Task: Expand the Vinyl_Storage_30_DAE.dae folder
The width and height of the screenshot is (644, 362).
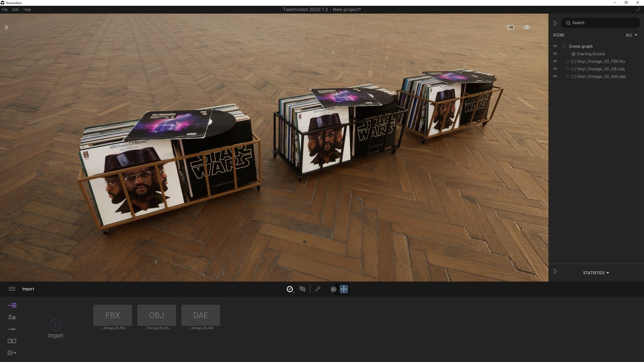Action: tap(568, 77)
